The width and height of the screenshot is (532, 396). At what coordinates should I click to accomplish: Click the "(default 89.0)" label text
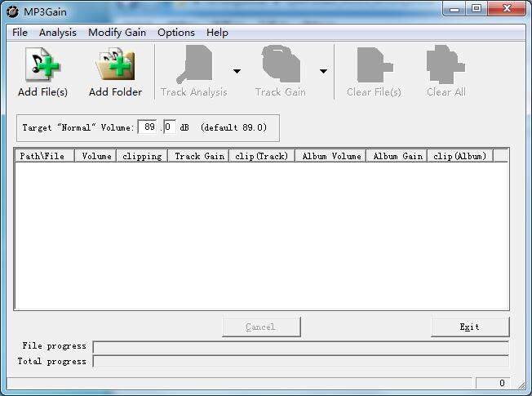tap(233, 127)
